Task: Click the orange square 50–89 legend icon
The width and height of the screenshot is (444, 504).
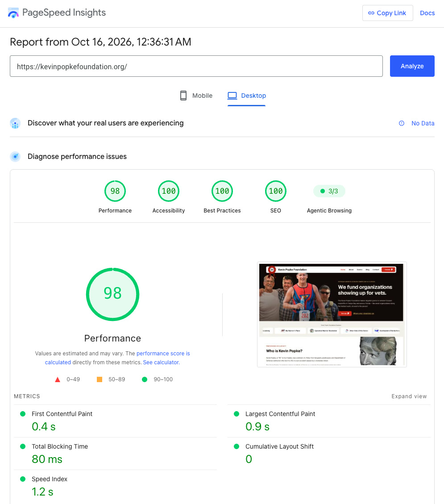Action: (100, 379)
